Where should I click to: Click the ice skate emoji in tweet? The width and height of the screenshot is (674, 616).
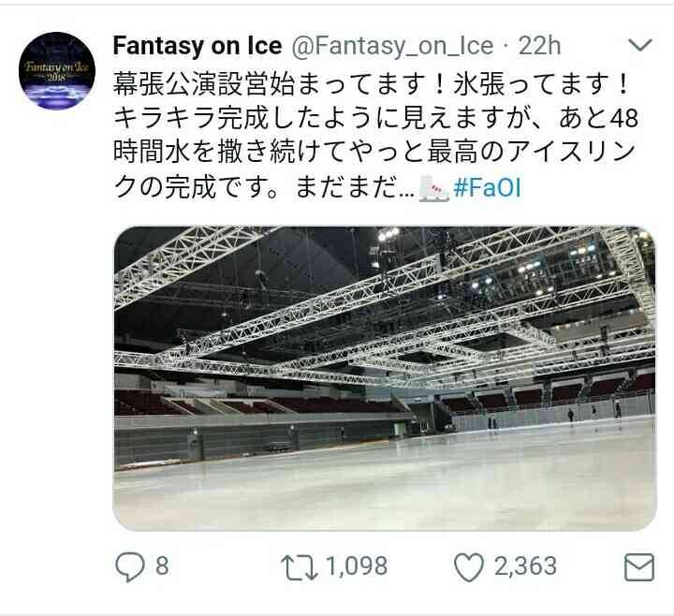point(434,188)
